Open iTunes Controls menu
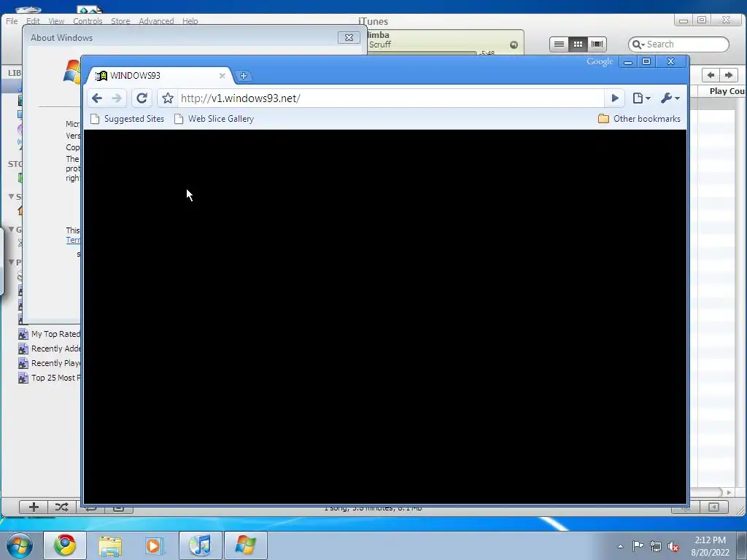 (x=88, y=21)
